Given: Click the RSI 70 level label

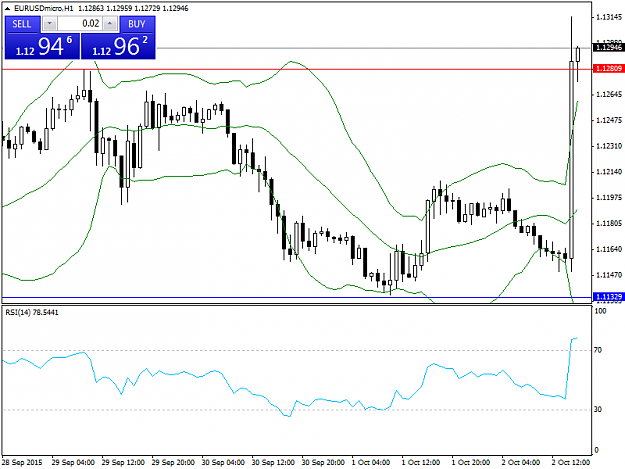Looking at the screenshot, I should click(x=598, y=350).
